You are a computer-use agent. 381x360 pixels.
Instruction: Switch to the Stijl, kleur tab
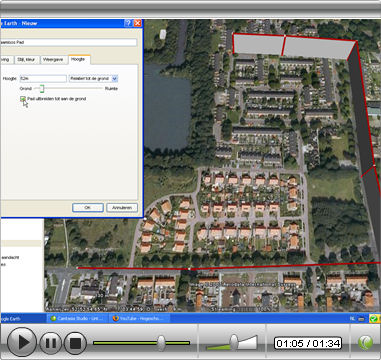[27, 60]
